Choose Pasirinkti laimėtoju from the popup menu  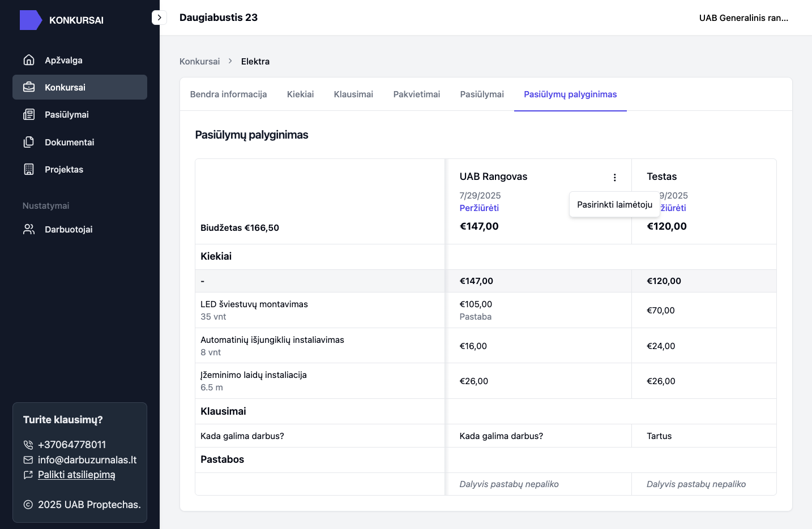[614, 204]
